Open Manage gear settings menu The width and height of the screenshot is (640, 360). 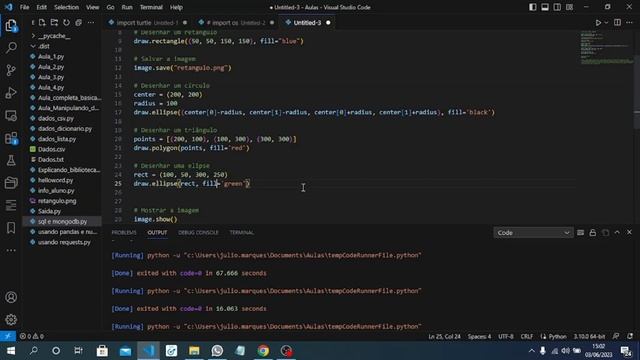11,319
